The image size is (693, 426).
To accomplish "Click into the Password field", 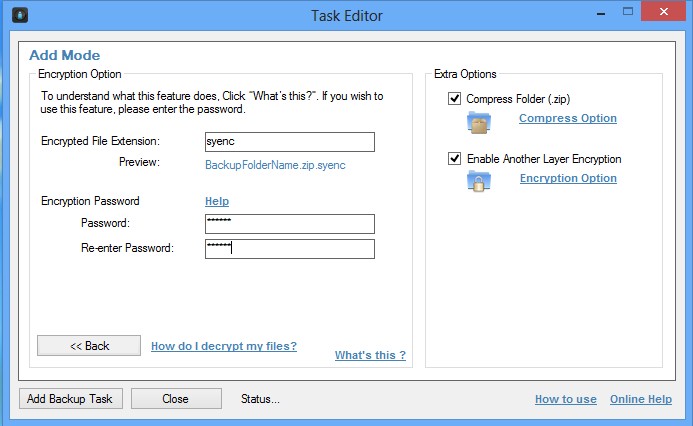I will (x=289, y=223).
